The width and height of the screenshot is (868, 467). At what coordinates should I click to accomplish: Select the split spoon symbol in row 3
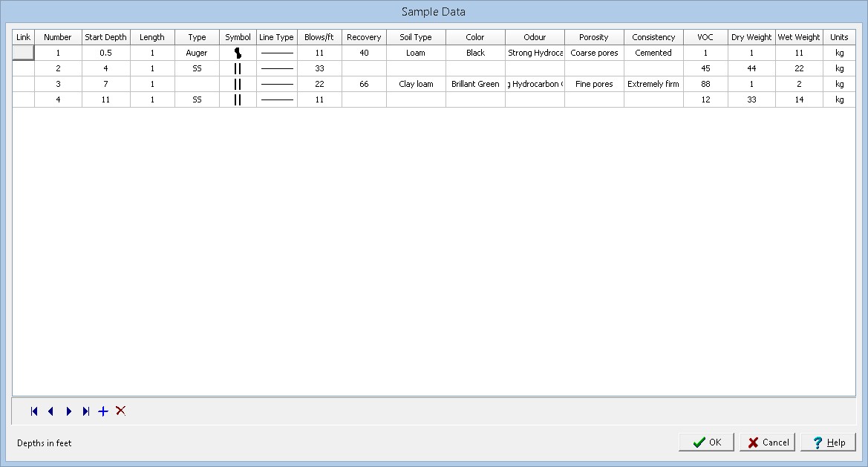(x=238, y=84)
